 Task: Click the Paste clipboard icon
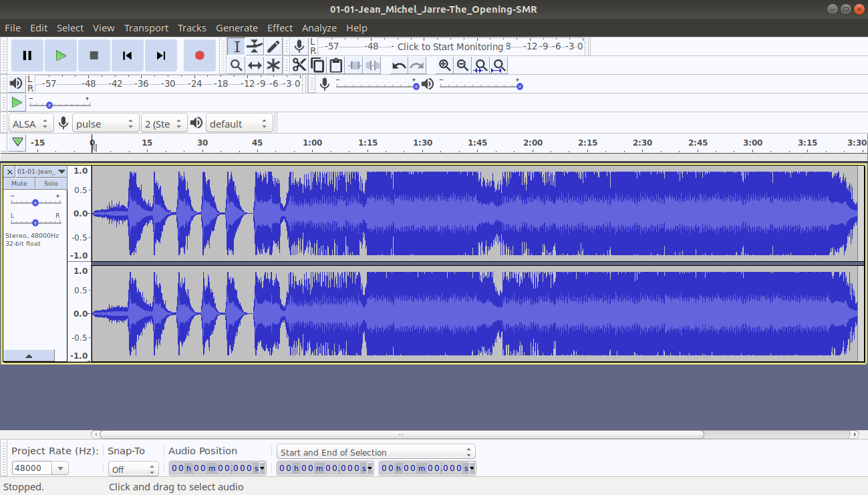(335, 65)
